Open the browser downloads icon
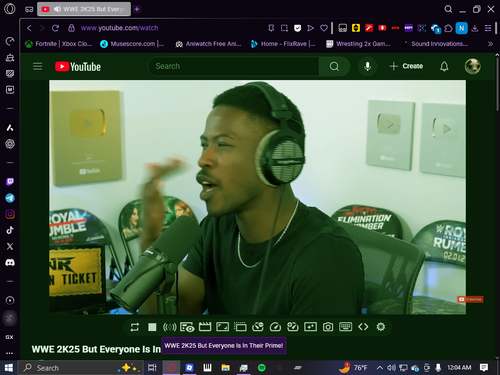This screenshot has height=375, width=500. click(x=475, y=28)
